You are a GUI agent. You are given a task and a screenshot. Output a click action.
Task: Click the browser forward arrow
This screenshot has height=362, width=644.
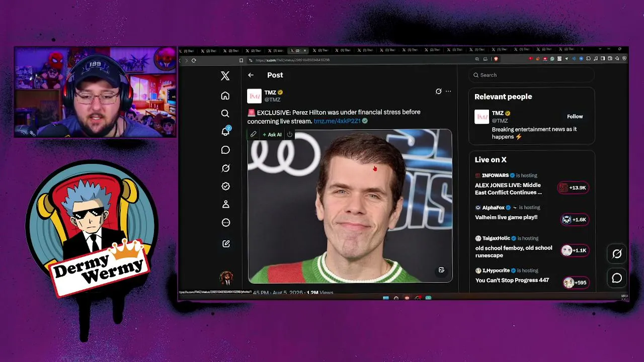point(187,60)
